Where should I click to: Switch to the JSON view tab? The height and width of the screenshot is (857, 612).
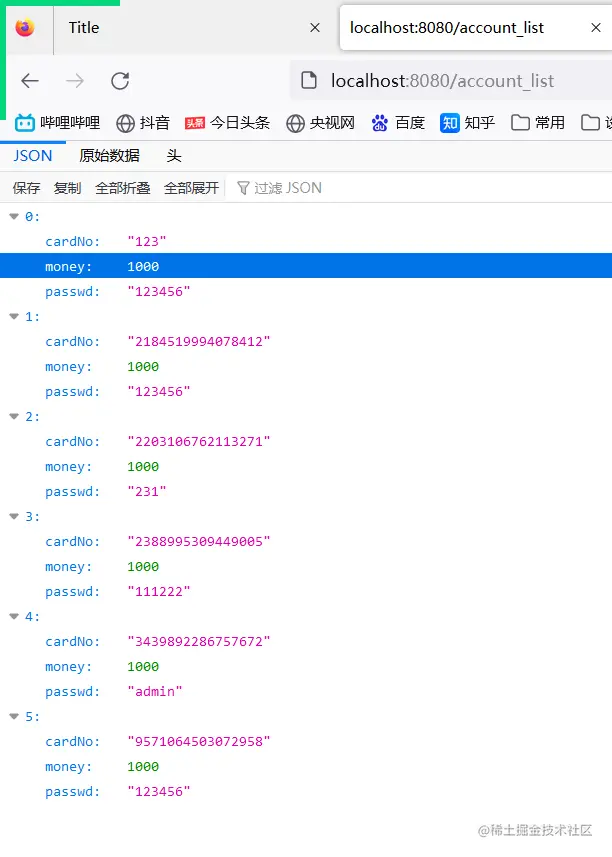click(33, 156)
